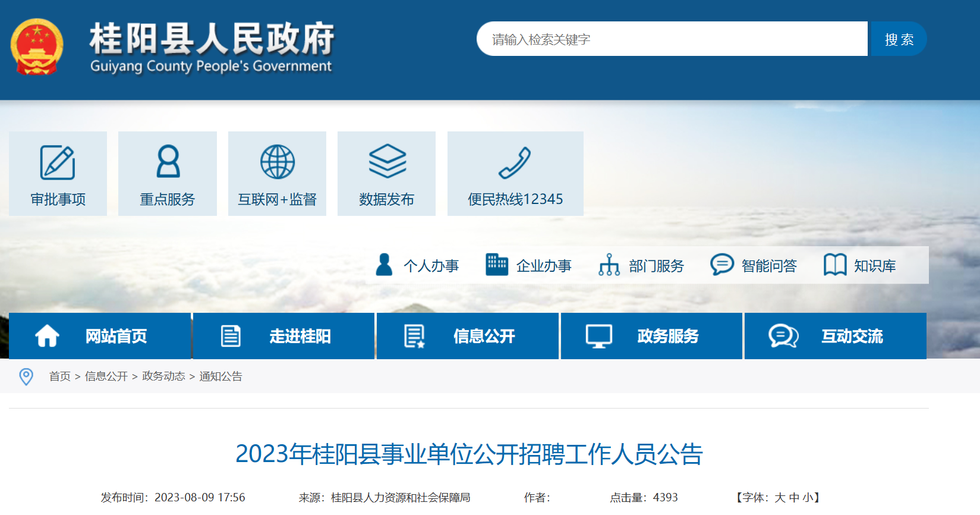
Task: Click the breadcrumb location pin icon
Action: click(26, 376)
